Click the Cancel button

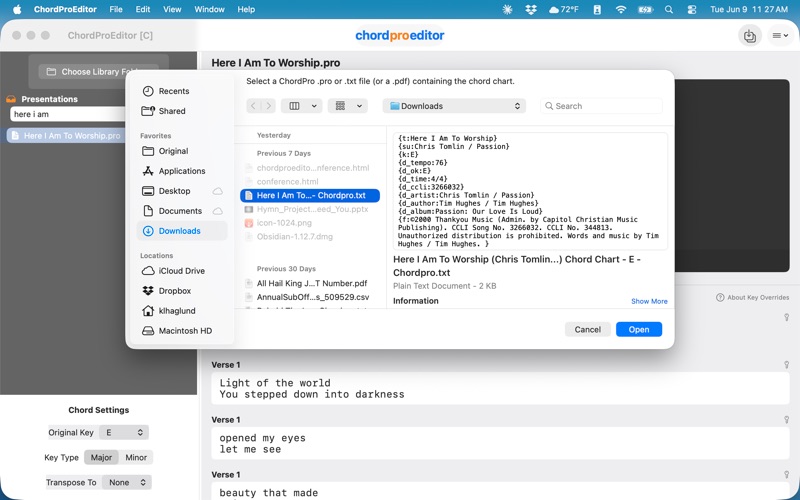[x=587, y=330]
